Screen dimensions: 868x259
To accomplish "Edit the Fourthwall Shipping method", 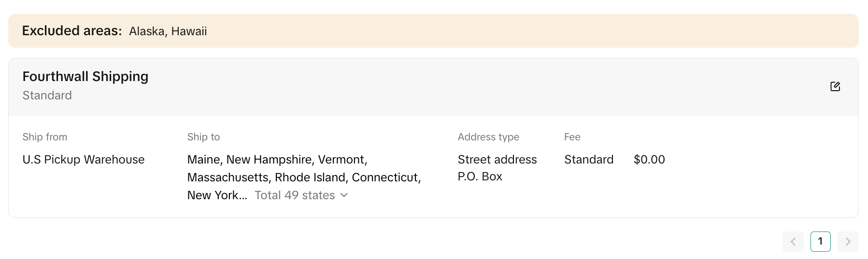I will click(x=835, y=86).
